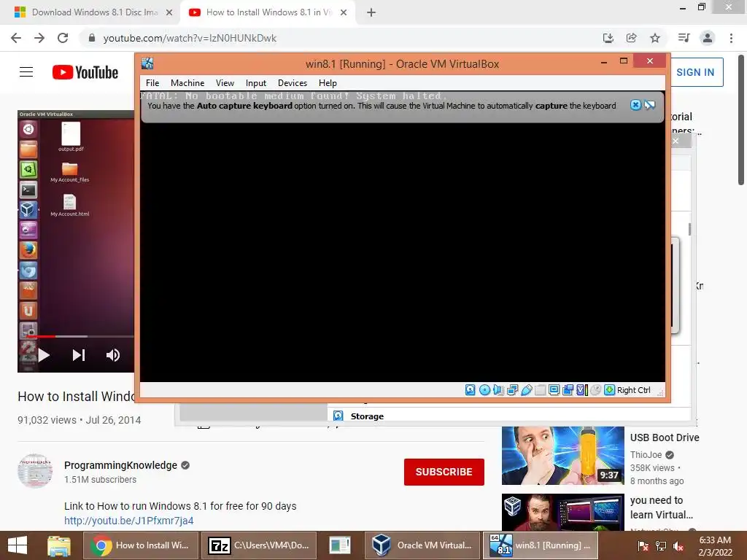Click the optical disk status icon
Viewport: 747px width, 560px height.
484,390
